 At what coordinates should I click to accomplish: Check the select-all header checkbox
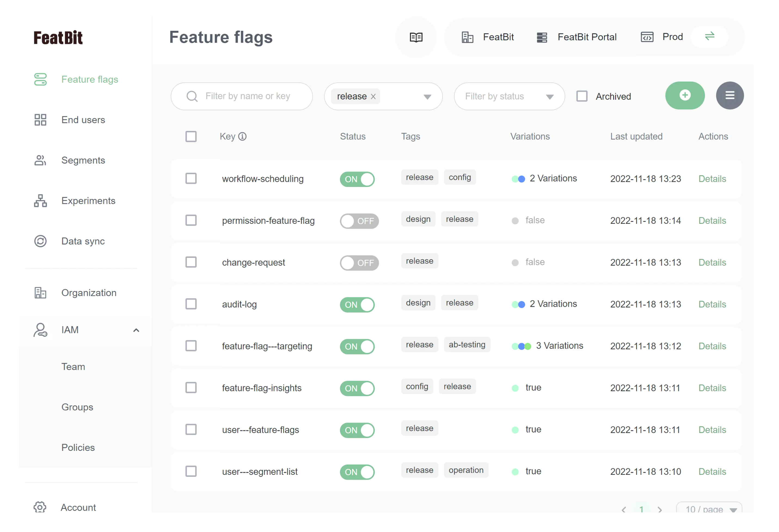pyautogui.click(x=191, y=136)
